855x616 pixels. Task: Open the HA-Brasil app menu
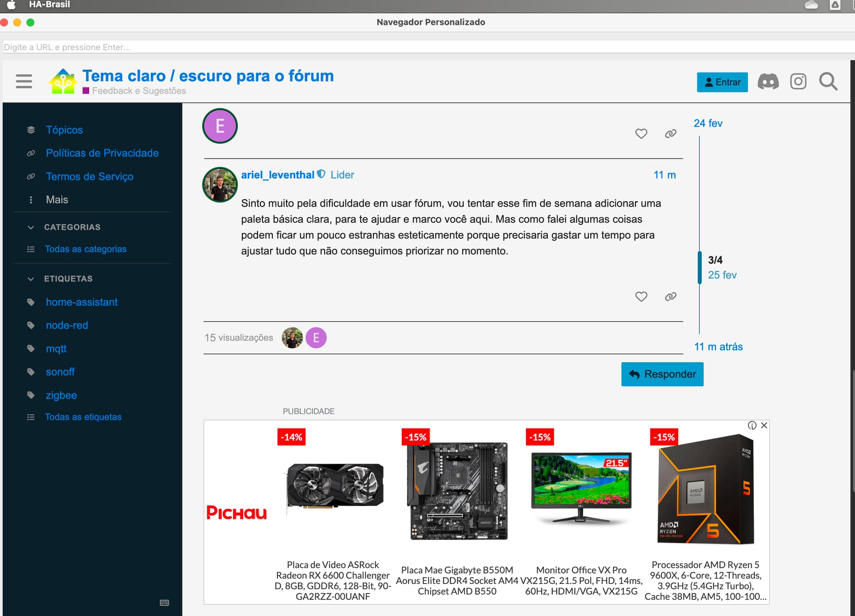pyautogui.click(x=49, y=4)
